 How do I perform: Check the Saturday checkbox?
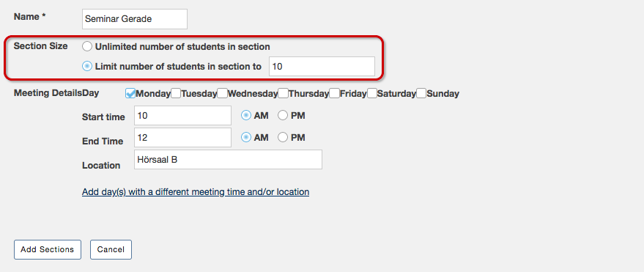pos(372,94)
